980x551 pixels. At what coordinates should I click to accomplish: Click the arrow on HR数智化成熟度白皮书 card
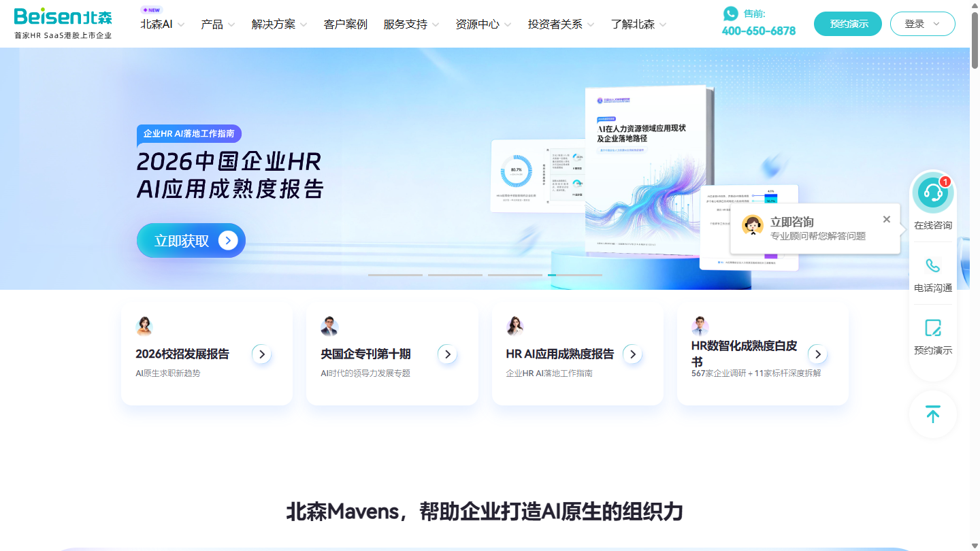(x=818, y=354)
